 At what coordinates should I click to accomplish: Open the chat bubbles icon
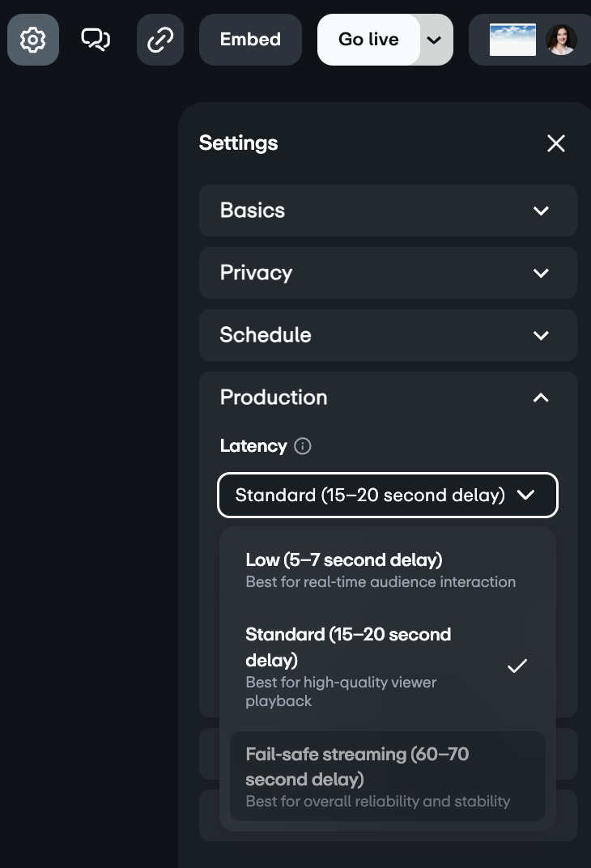coord(96,40)
